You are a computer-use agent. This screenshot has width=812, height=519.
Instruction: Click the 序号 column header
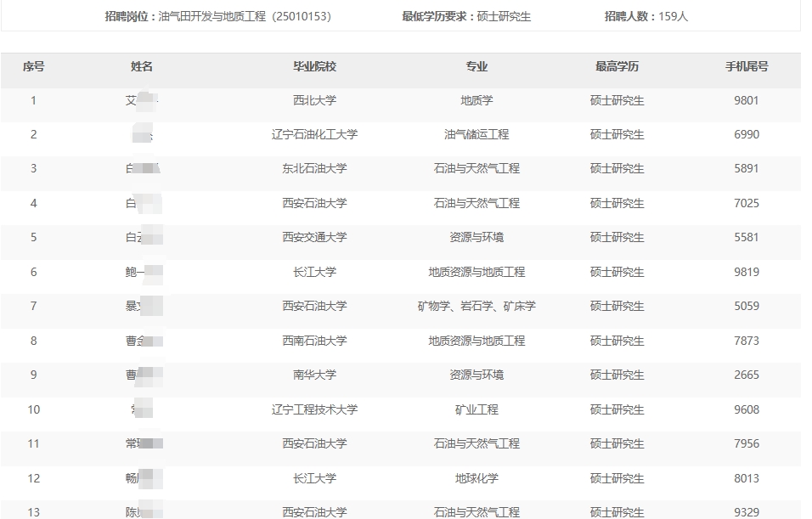34,66
